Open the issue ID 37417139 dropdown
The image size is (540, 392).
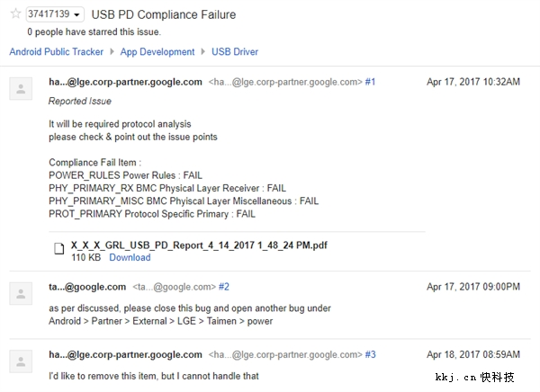click(54, 14)
